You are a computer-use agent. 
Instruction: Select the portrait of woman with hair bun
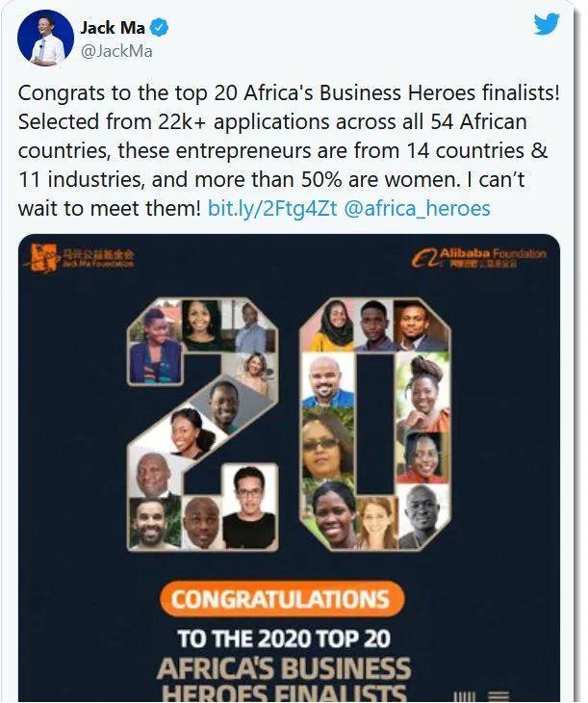pyautogui.click(x=426, y=388)
